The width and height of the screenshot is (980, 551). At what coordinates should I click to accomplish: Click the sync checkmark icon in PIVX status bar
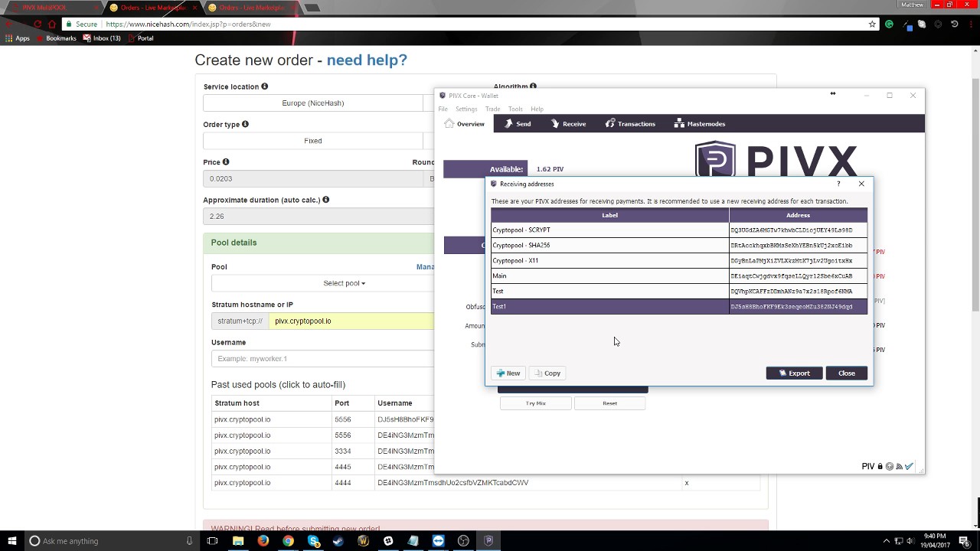[909, 466]
